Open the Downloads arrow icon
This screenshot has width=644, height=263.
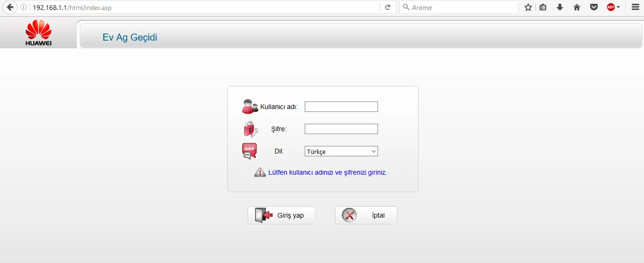click(560, 8)
